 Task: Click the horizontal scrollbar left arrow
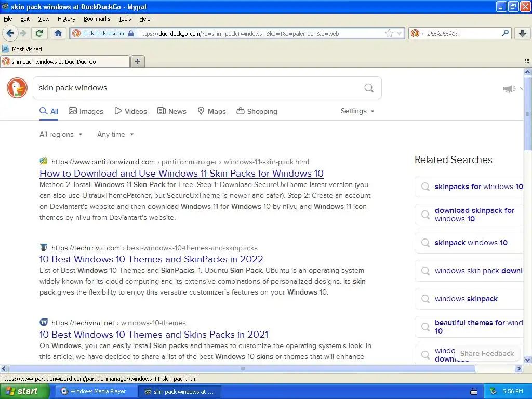pos(4,368)
